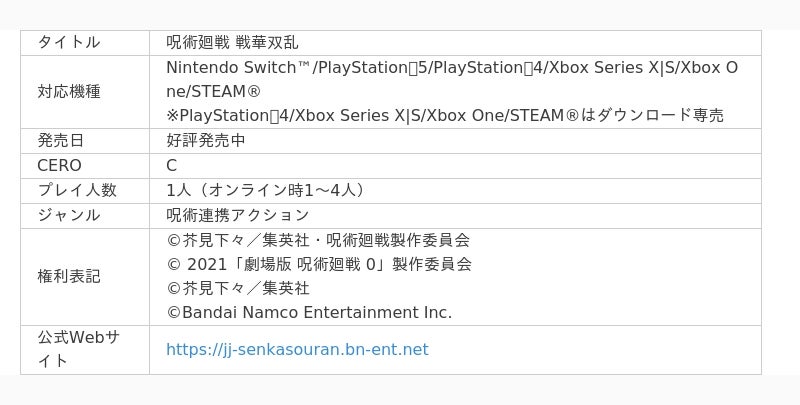Click the 発売日 row label

click(61, 140)
